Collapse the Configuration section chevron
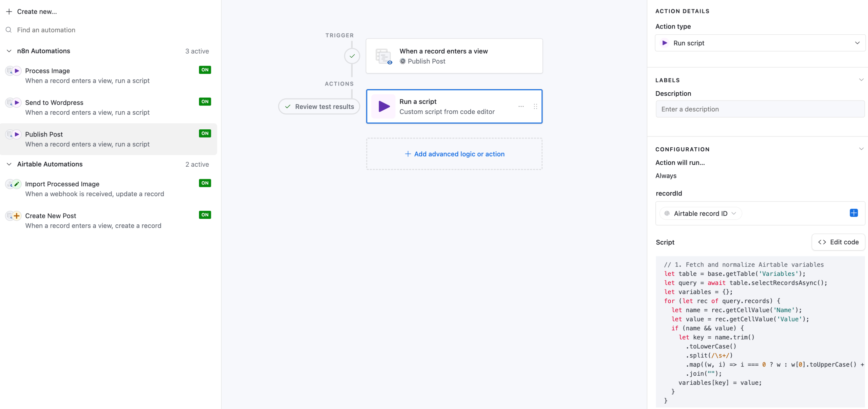This screenshot has width=868, height=409. (x=861, y=149)
